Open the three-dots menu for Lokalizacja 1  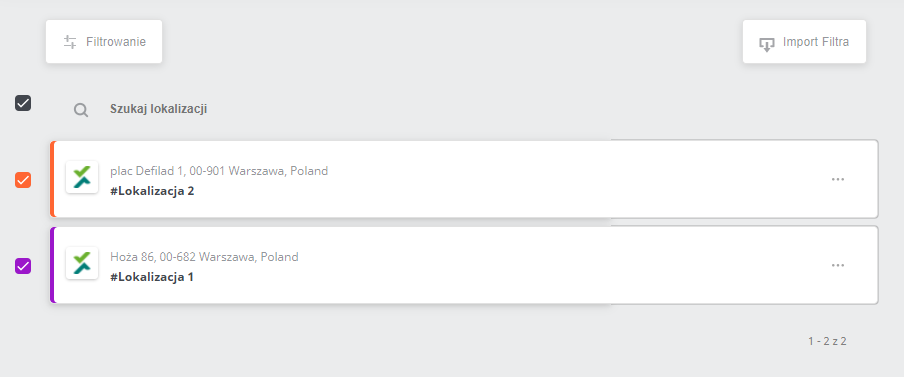[x=838, y=265]
